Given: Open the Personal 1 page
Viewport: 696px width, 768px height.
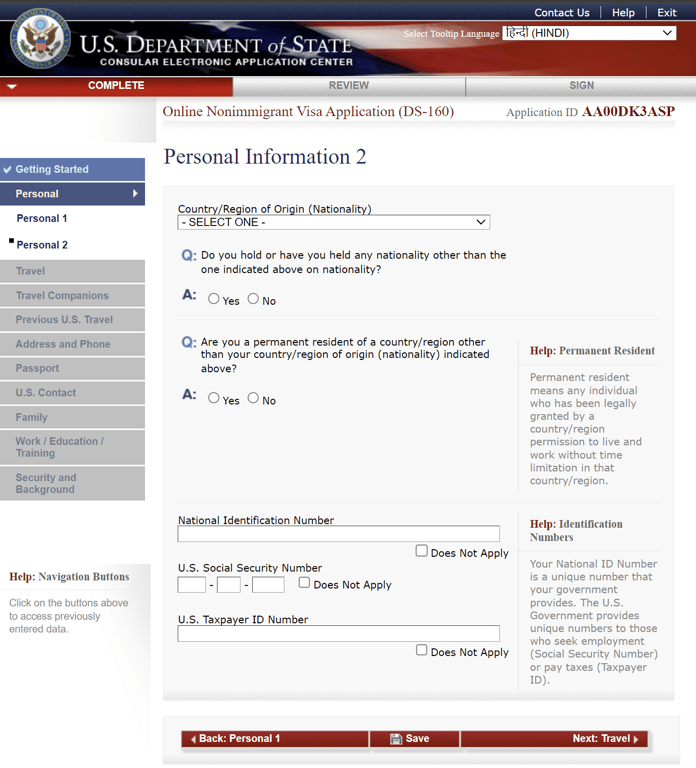Looking at the screenshot, I should pos(42,218).
